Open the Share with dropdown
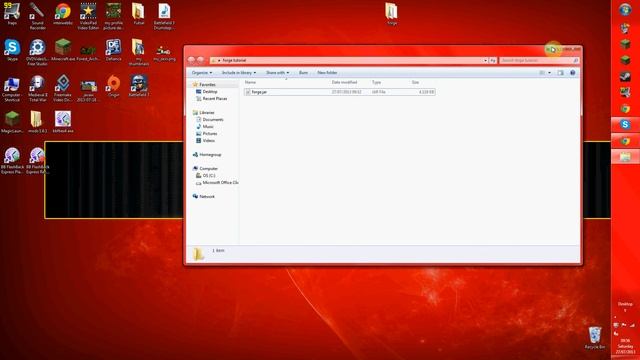 click(x=277, y=73)
